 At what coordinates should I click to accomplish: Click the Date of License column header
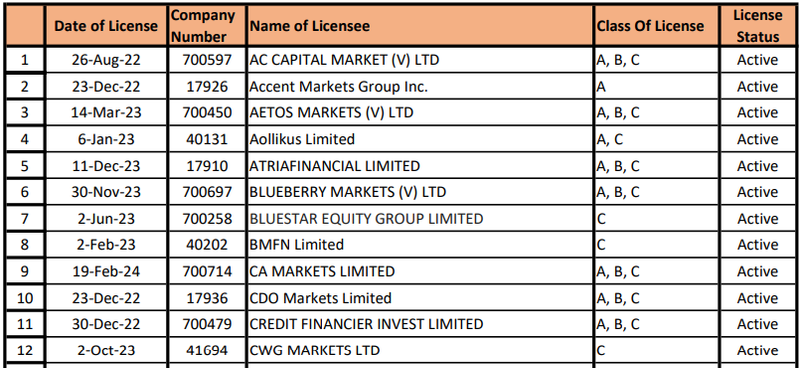(x=106, y=26)
